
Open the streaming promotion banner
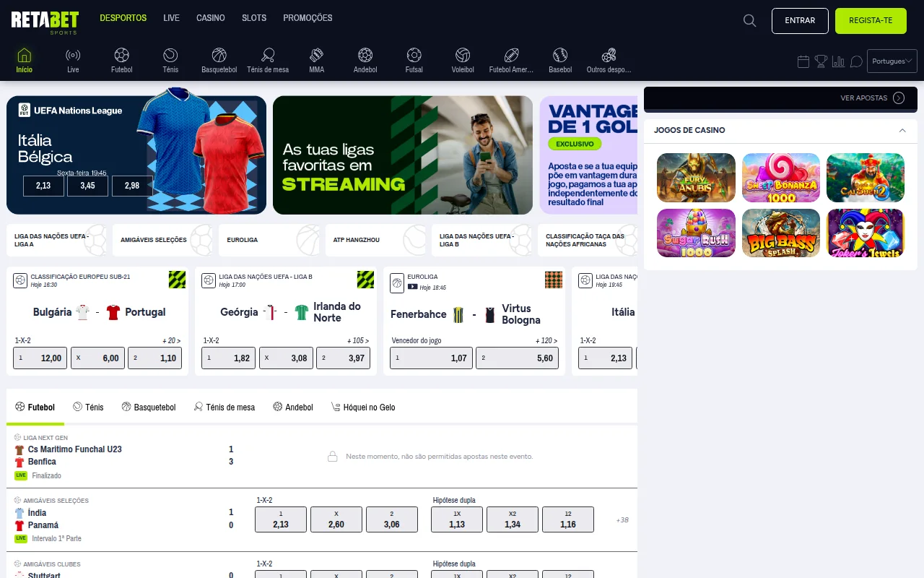click(403, 155)
